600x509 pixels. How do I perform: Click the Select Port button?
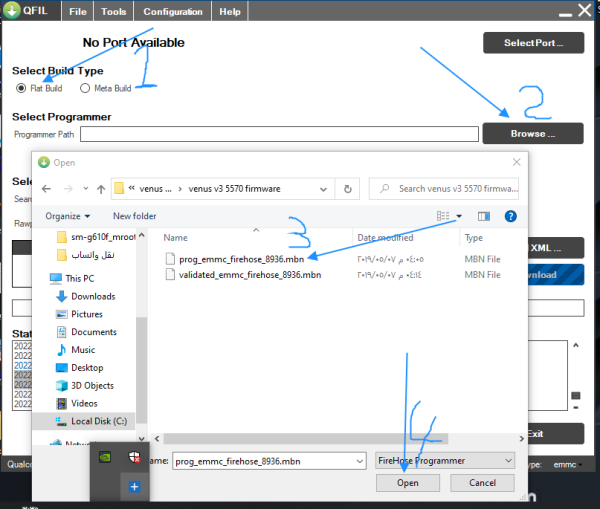533,43
